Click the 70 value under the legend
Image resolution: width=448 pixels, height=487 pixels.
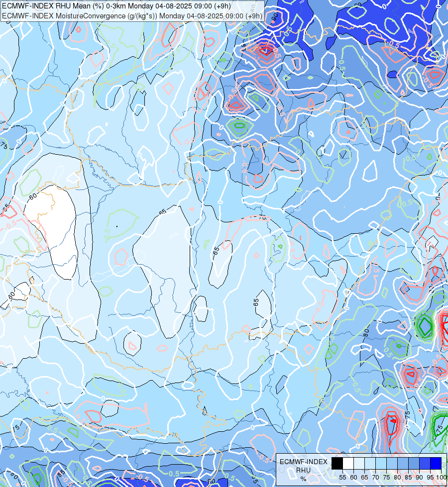point(375,478)
